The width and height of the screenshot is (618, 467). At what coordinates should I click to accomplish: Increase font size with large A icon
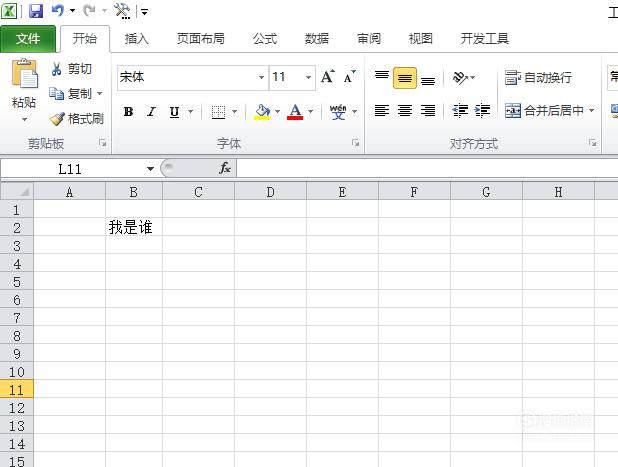328,76
